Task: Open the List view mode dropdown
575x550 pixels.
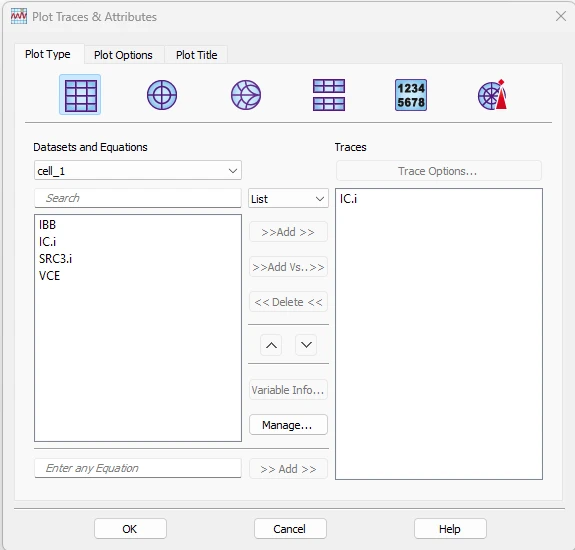Action: click(x=288, y=199)
